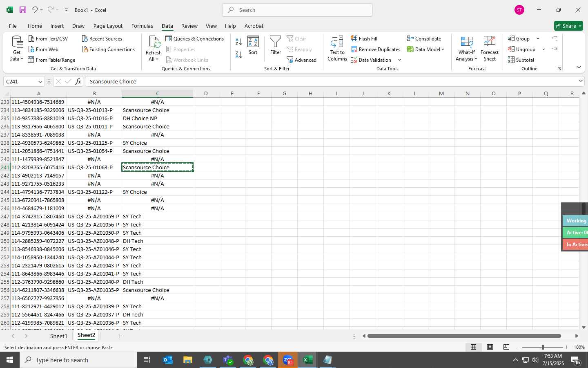Viewport: 588px width, 368px height.
Task: Open Outline dialog launcher
Action: click(x=559, y=69)
